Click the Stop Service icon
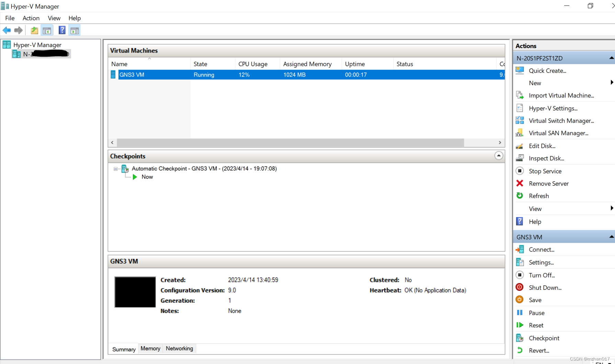 (520, 171)
